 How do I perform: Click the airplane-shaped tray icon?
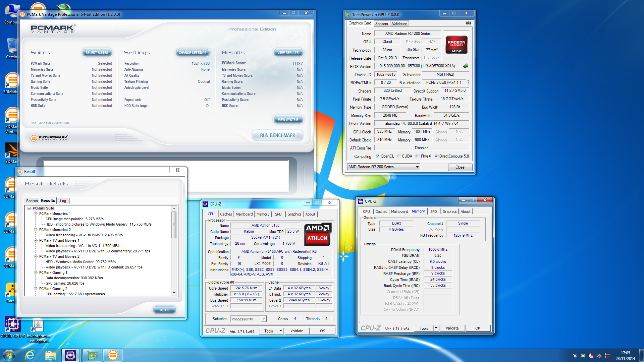[x=575, y=356]
